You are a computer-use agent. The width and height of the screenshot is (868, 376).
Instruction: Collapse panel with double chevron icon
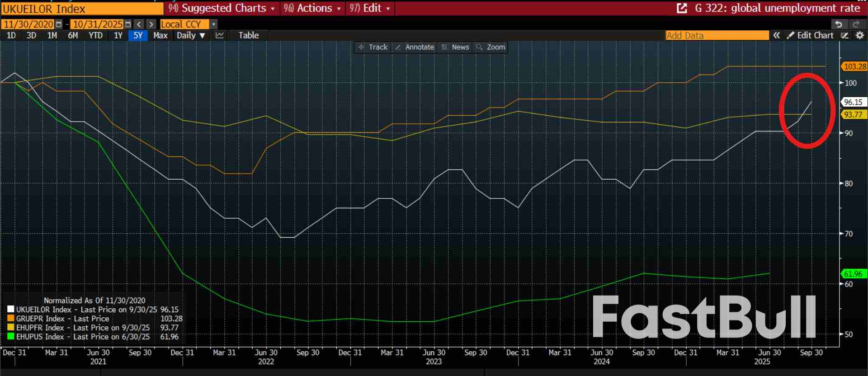pyautogui.click(x=776, y=35)
